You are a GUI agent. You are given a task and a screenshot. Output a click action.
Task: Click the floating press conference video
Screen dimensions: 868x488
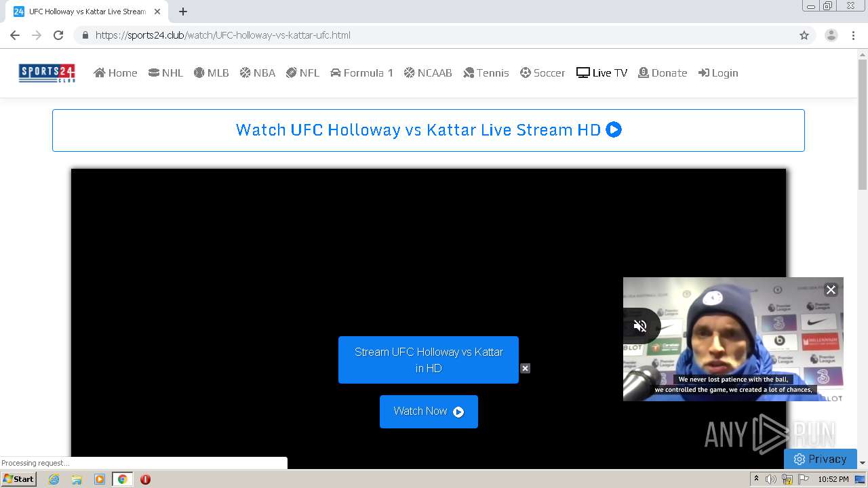click(733, 339)
